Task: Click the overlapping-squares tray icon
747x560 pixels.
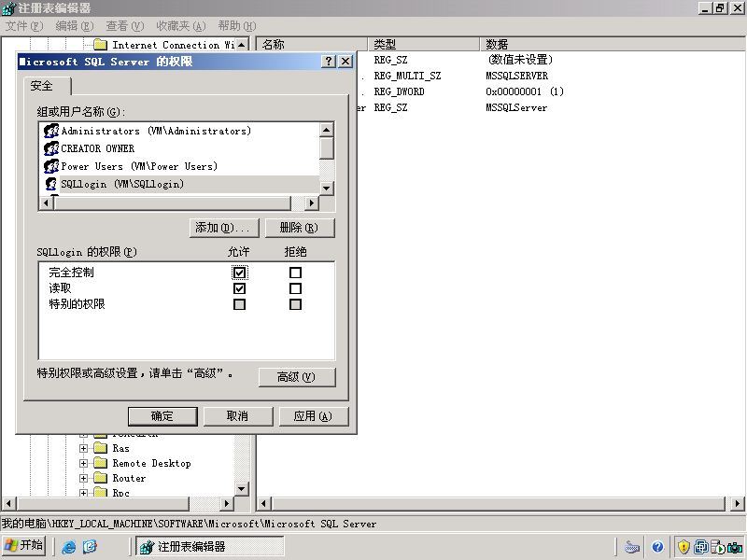Action: click(x=701, y=547)
